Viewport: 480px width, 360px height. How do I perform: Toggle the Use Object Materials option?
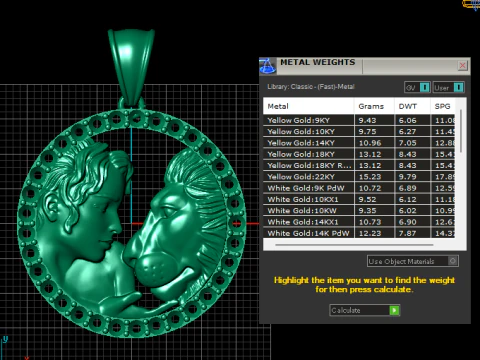tap(413, 261)
